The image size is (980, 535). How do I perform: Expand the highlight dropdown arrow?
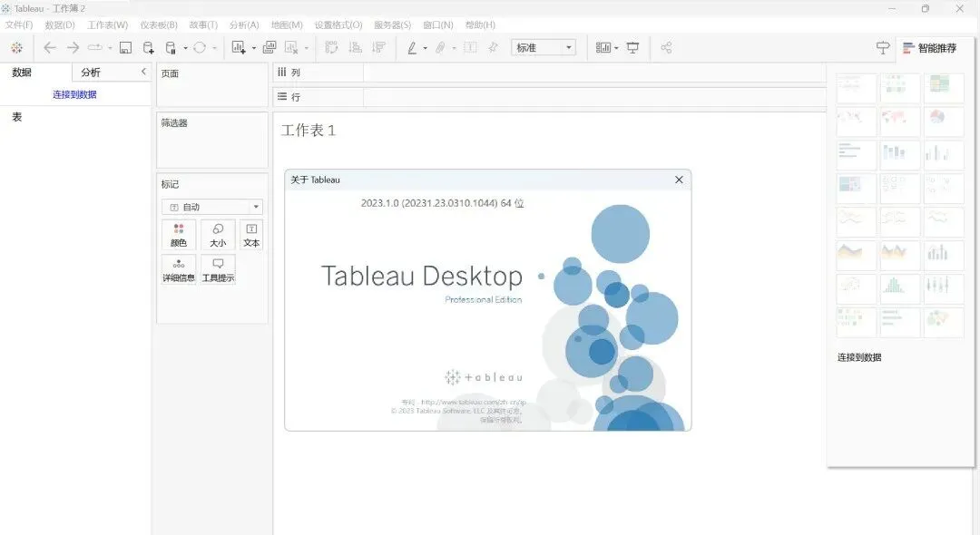[x=425, y=48]
